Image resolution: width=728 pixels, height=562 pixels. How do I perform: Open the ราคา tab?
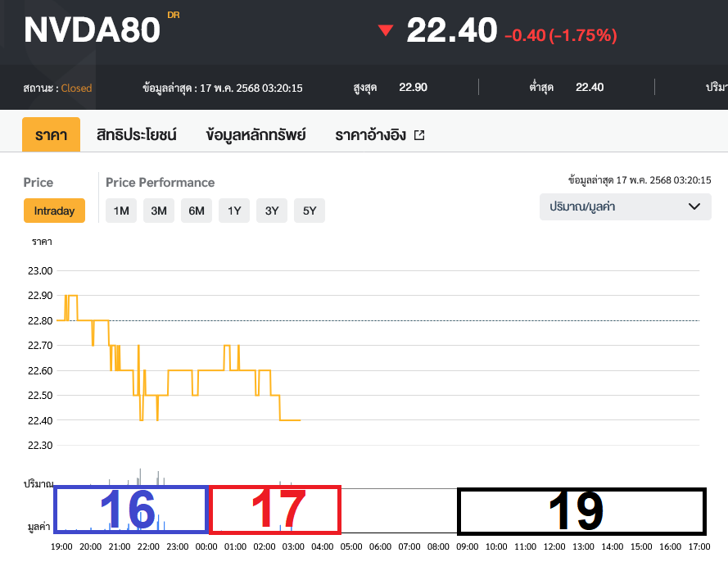click(51, 134)
